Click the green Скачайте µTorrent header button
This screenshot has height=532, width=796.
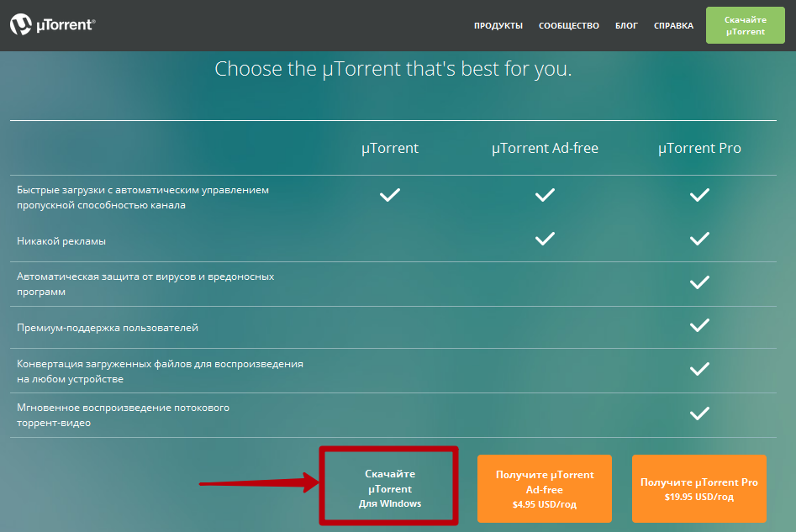[745, 25]
